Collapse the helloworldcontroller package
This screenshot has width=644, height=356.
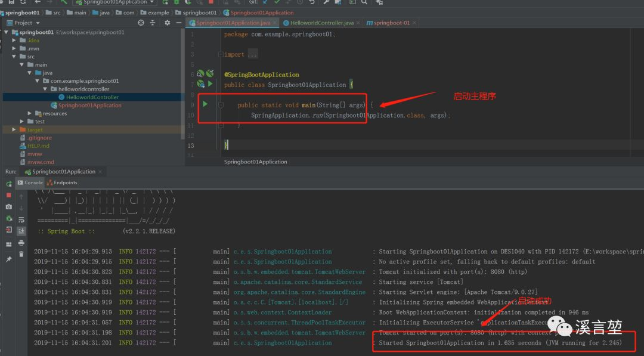pyautogui.click(x=45, y=89)
